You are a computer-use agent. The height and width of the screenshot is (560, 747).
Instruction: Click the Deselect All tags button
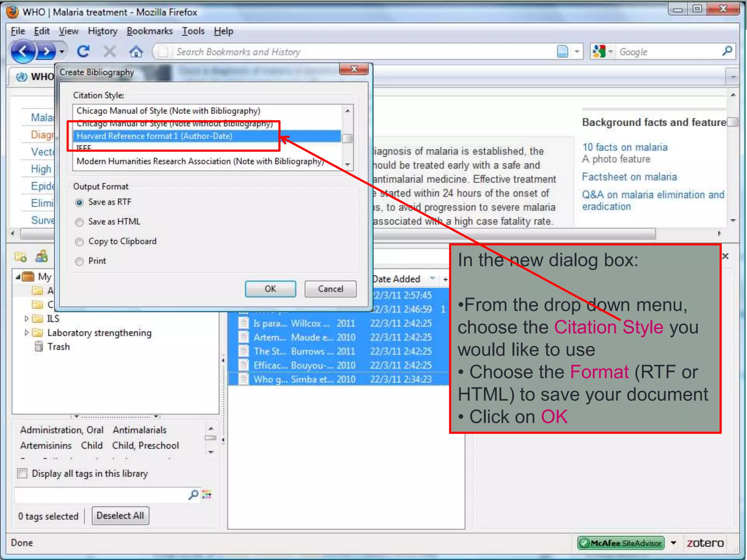coord(120,516)
